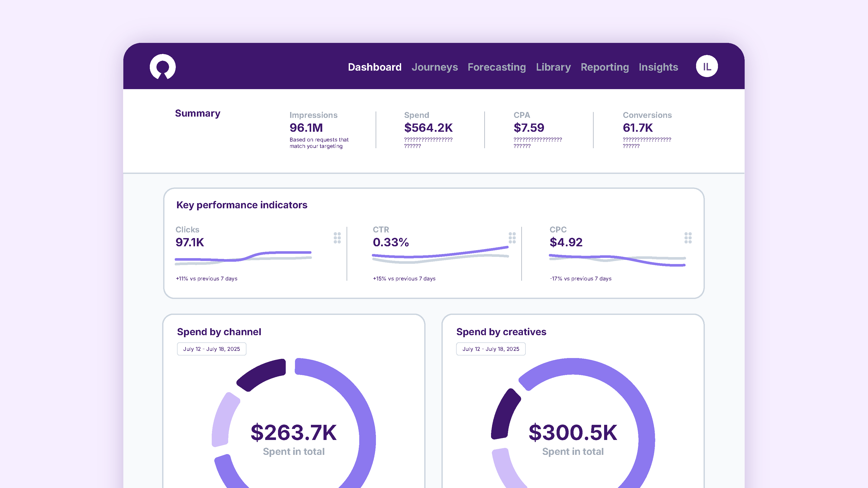
Task: Click the dark purple channel donut segment
Action: (261, 374)
